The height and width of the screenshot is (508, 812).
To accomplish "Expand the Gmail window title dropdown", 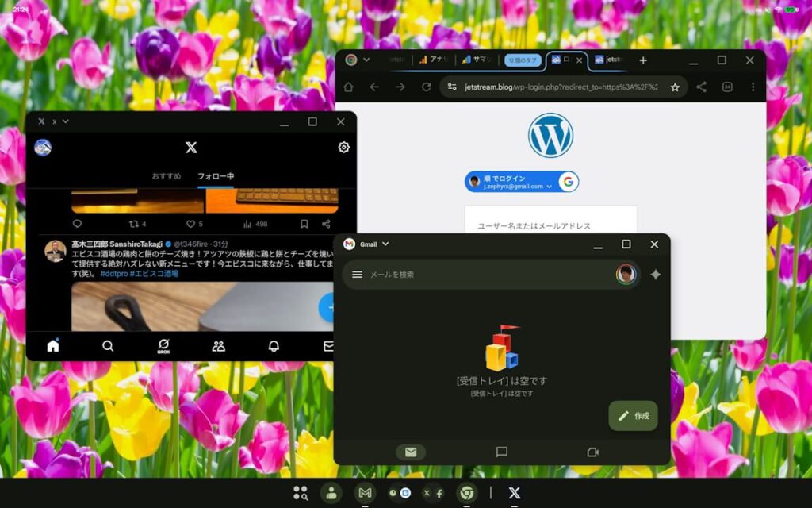I will pyautogui.click(x=386, y=244).
